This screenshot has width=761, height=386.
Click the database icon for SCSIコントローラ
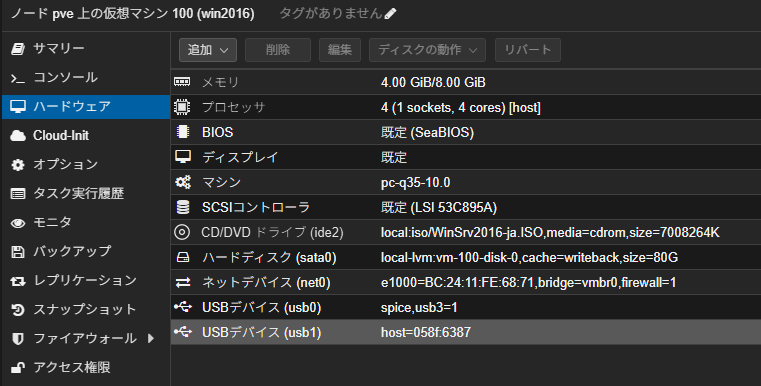183,207
